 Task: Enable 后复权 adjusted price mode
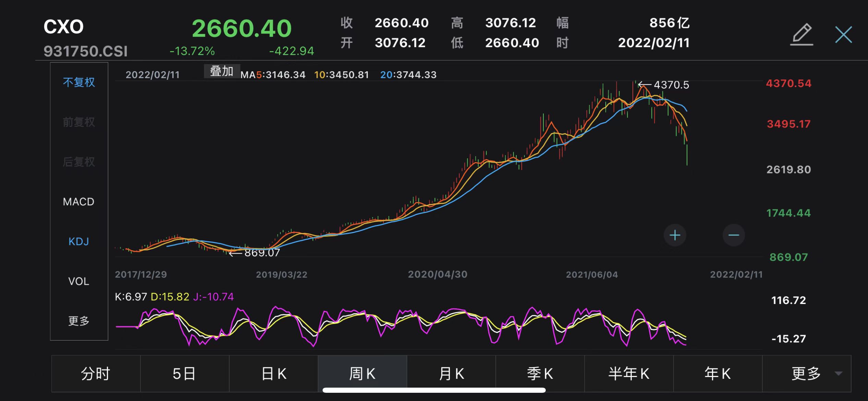point(79,161)
